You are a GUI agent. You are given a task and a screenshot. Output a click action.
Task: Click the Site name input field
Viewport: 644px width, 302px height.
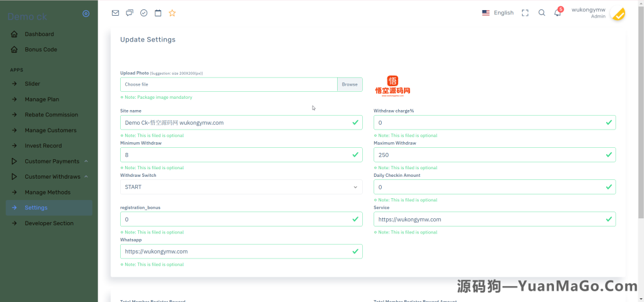point(235,123)
